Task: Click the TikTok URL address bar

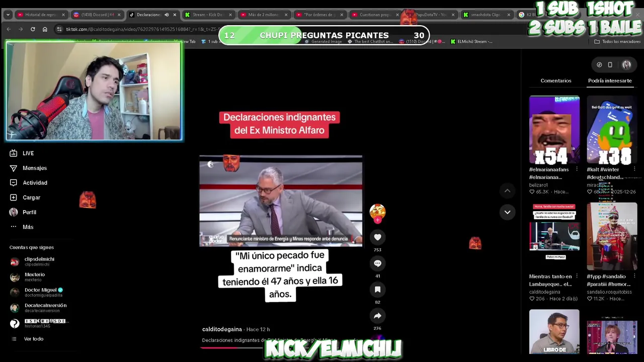Action: coord(143,29)
